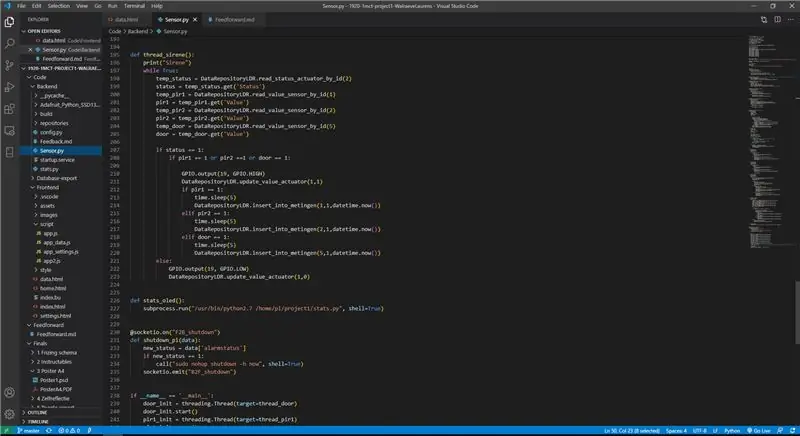Viewport: 800px width, 436px height.
Task: Open the File menu
Action: coord(21,6)
